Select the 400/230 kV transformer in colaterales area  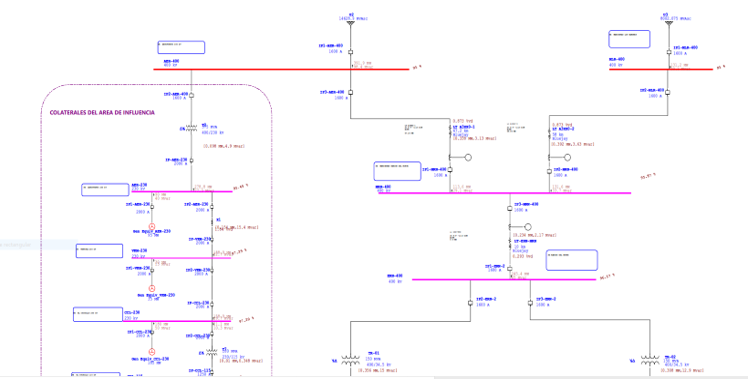click(191, 128)
